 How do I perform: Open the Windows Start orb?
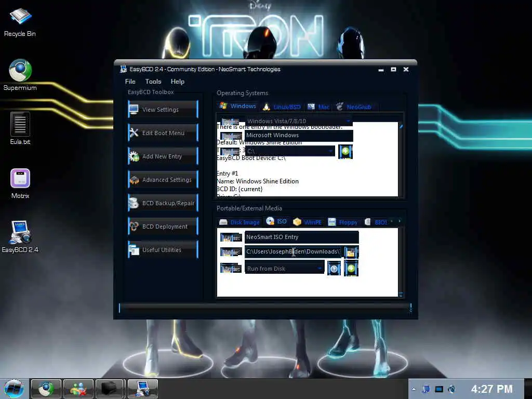click(14, 389)
